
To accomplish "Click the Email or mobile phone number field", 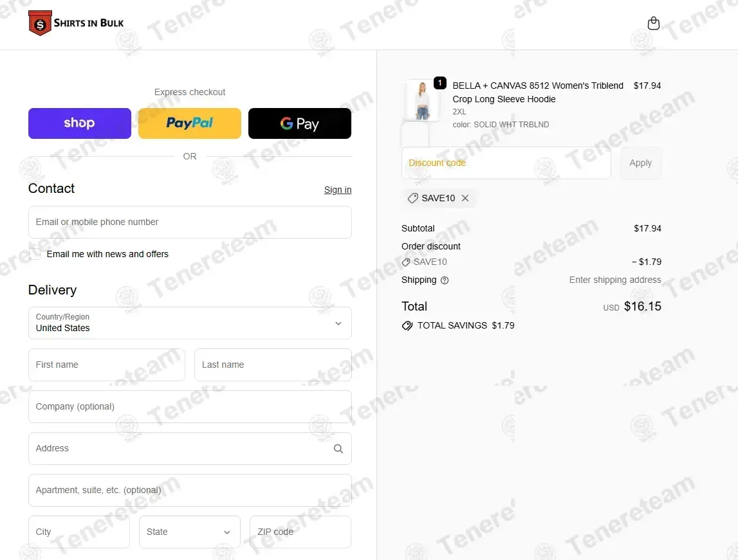I will [x=190, y=222].
